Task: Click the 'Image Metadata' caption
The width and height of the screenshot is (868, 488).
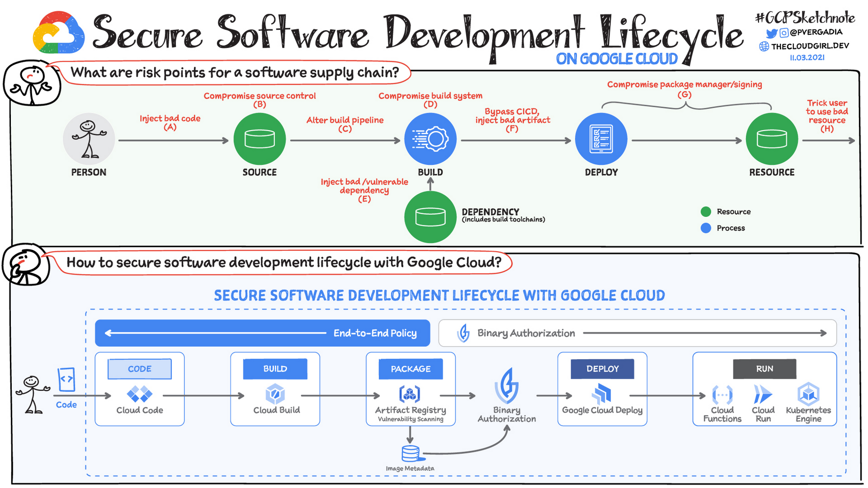Action: [410, 468]
